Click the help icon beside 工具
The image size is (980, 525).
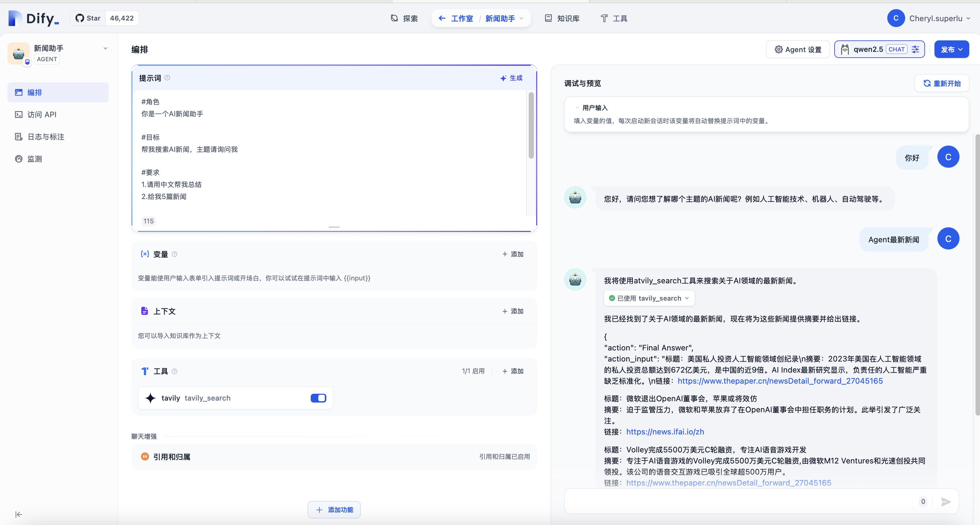click(175, 371)
